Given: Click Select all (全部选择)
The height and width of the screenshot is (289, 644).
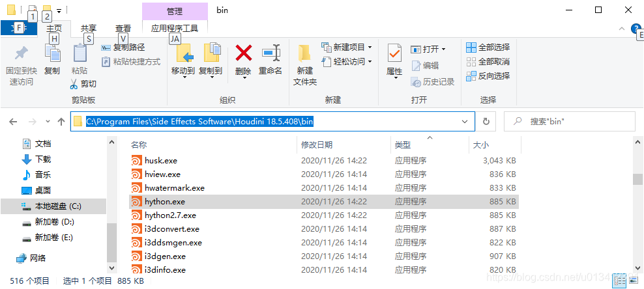Looking at the screenshot, I should (x=488, y=48).
